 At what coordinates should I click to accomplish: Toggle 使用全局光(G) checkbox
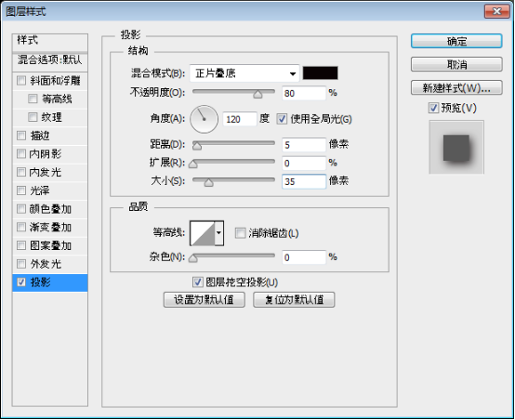click(x=282, y=119)
